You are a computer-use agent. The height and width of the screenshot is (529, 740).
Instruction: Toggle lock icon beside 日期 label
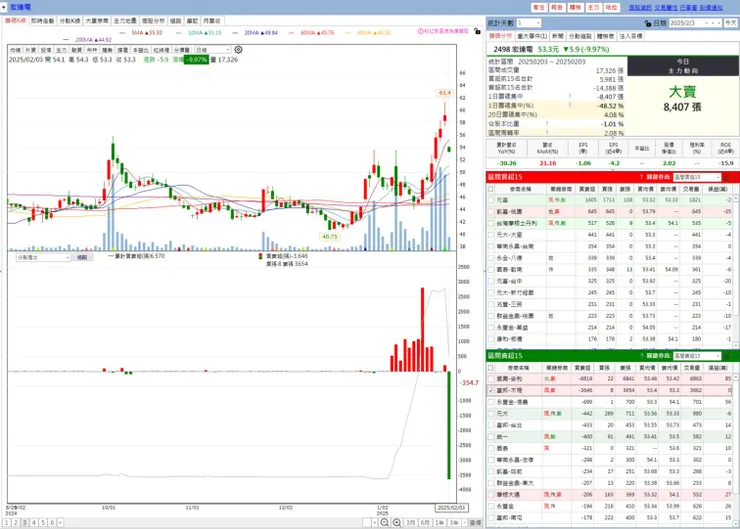click(x=648, y=23)
